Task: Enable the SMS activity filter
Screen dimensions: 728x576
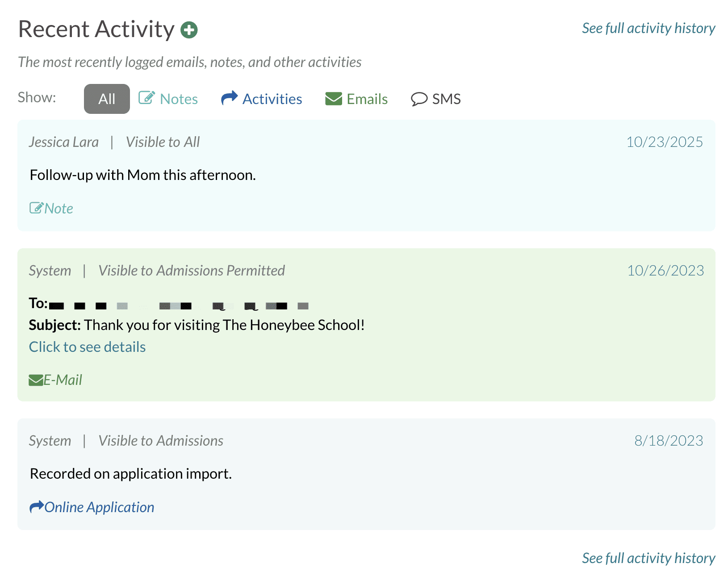Action: pos(446,99)
